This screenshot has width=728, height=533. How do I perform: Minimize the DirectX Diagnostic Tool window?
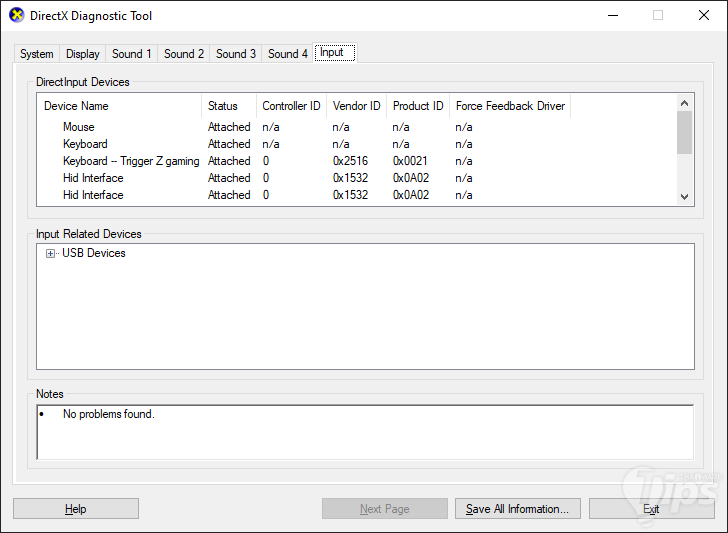click(x=613, y=15)
